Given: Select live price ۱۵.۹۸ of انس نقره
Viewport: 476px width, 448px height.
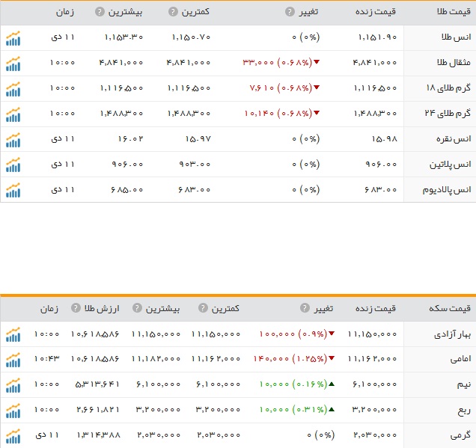Looking at the screenshot, I should click(385, 139).
